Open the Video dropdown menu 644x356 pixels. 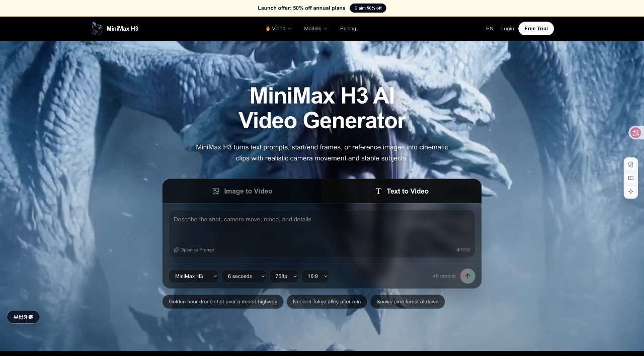279,29
